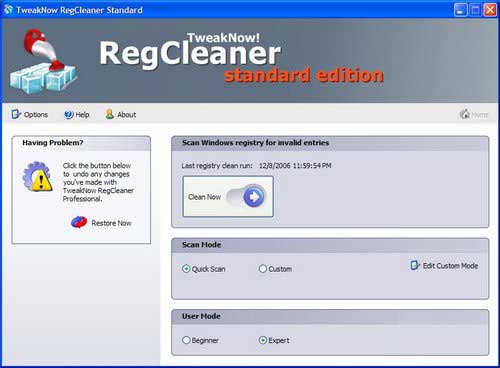The image size is (500, 368).
Task: Select Expert user mode
Action: coord(263,340)
